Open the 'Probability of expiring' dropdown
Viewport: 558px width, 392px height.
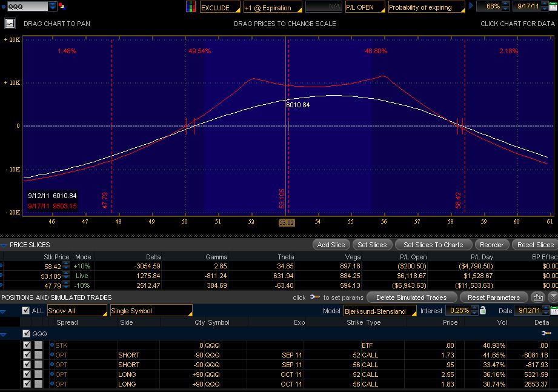click(427, 7)
